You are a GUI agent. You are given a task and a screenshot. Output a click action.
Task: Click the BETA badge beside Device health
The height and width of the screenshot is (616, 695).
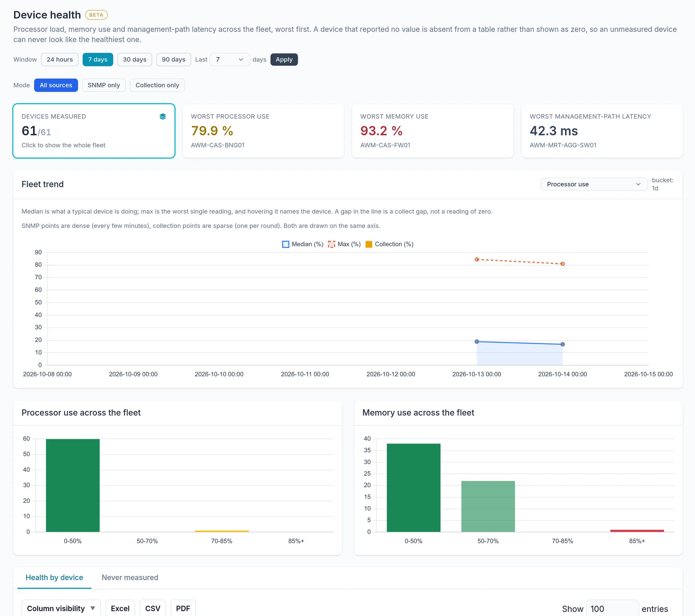96,15
